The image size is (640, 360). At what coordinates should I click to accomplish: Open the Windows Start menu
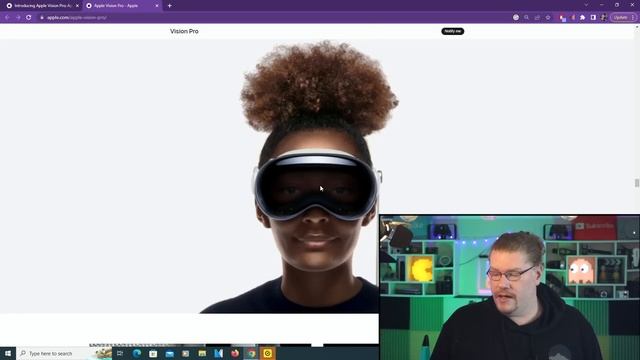tap(8, 353)
